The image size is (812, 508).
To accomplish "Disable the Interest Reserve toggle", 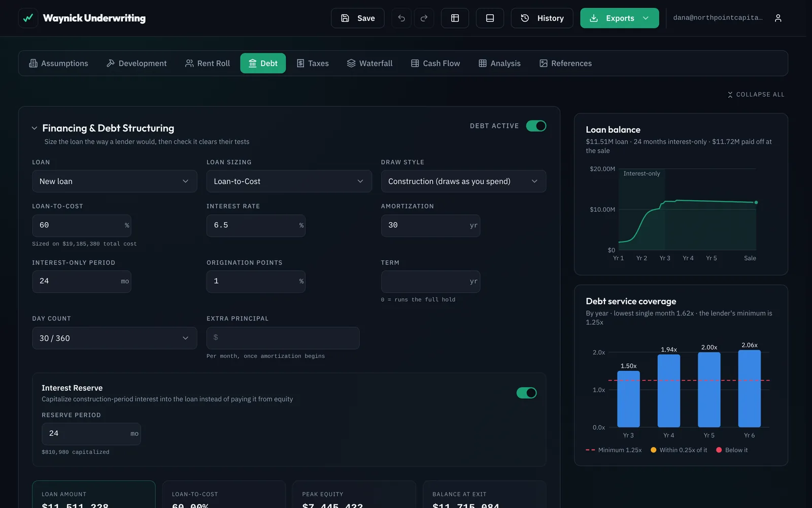I will (x=526, y=393).
